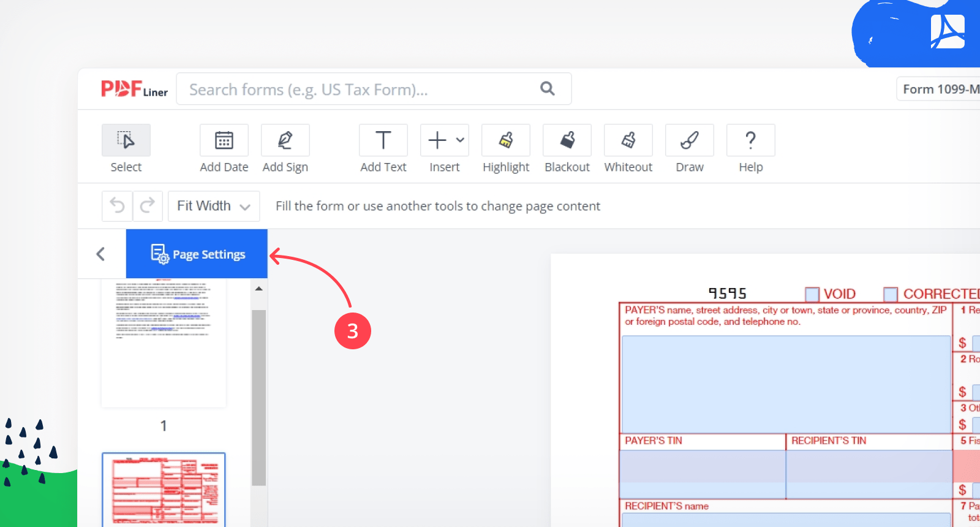Click the PDFLiner logo
The height and width of the screenshot is (527, 980).
(134, 89)
